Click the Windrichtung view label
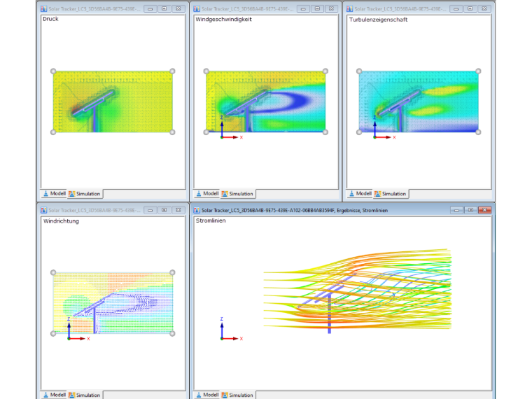 61,221
